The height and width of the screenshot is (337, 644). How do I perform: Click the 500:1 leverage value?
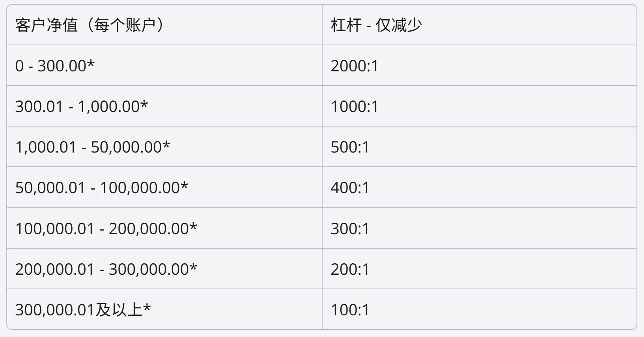tap(350, 147)
